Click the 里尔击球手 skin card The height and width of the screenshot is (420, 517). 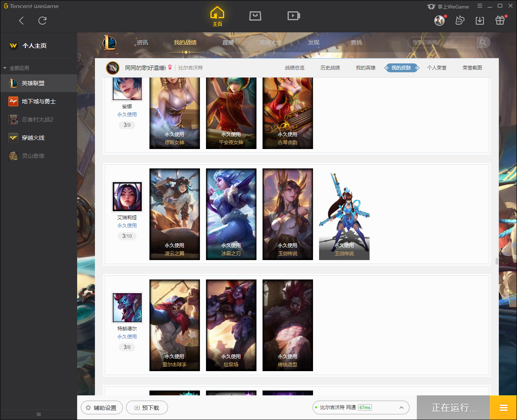pos(174,325)
